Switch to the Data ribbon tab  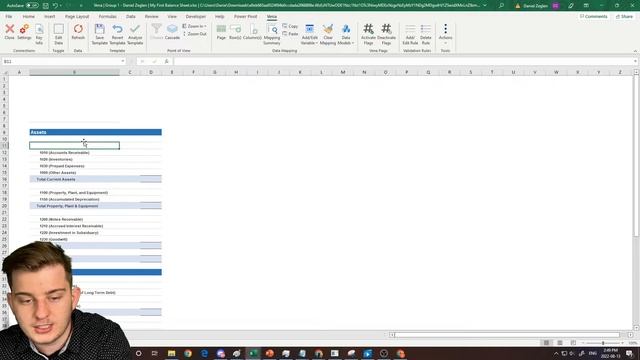[131, 16]
